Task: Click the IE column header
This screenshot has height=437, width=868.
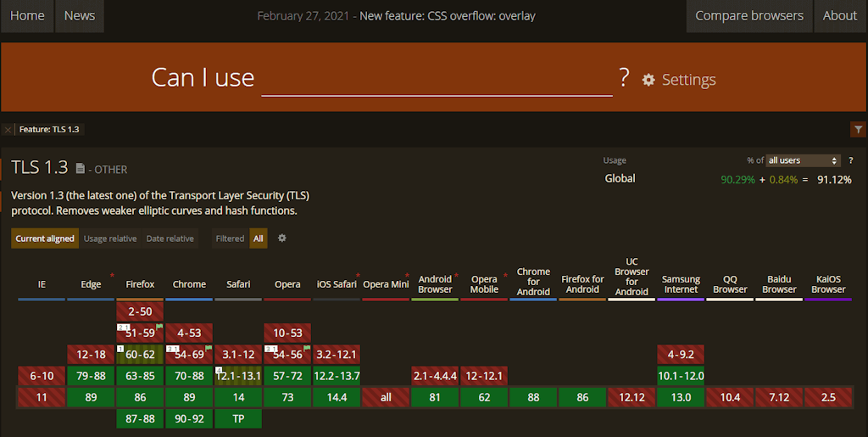Action: coord(42,284)
